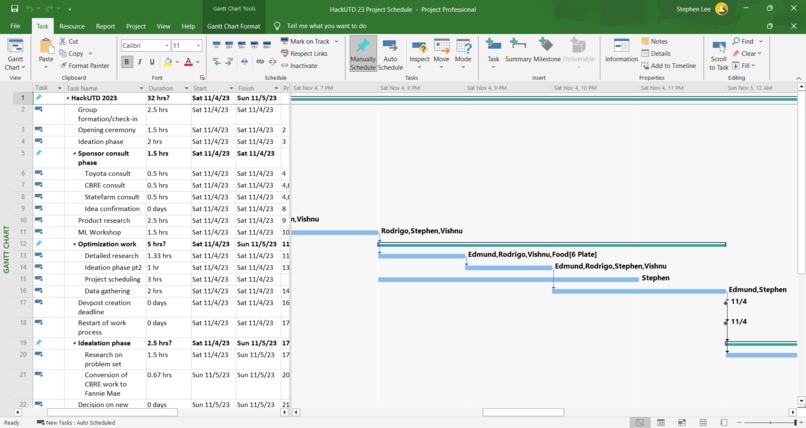Click the zoom slider in status bar
The height and width of the screenshot is (428, 806).
pos(770,422)
